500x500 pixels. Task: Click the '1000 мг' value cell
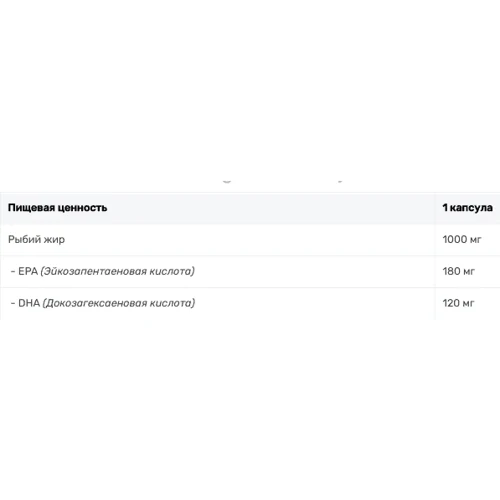(467, 239)
